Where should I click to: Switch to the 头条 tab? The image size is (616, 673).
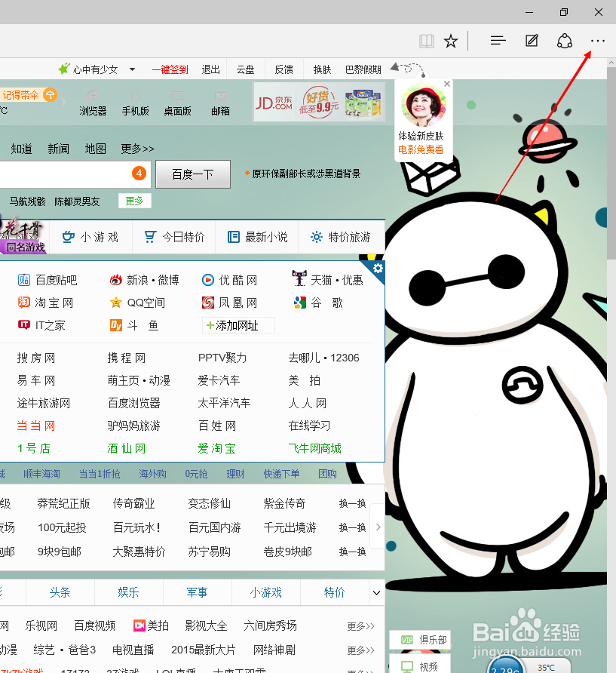click(60, 592)
